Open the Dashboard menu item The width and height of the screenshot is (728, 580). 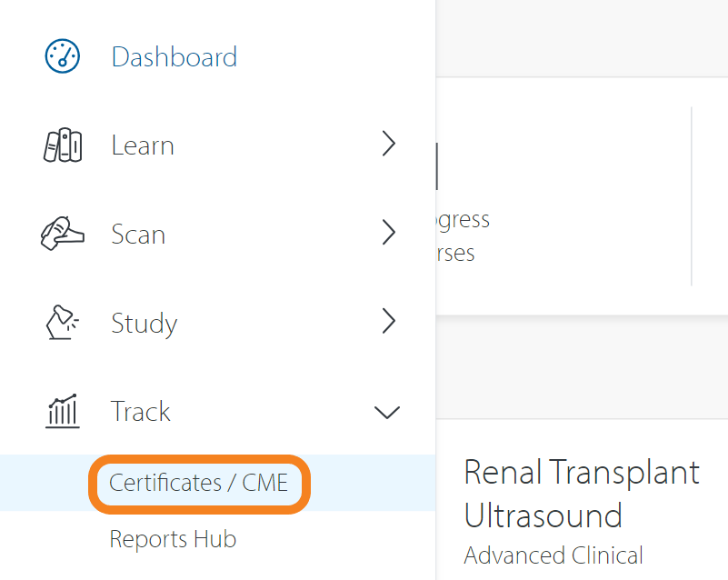(174, 56)
